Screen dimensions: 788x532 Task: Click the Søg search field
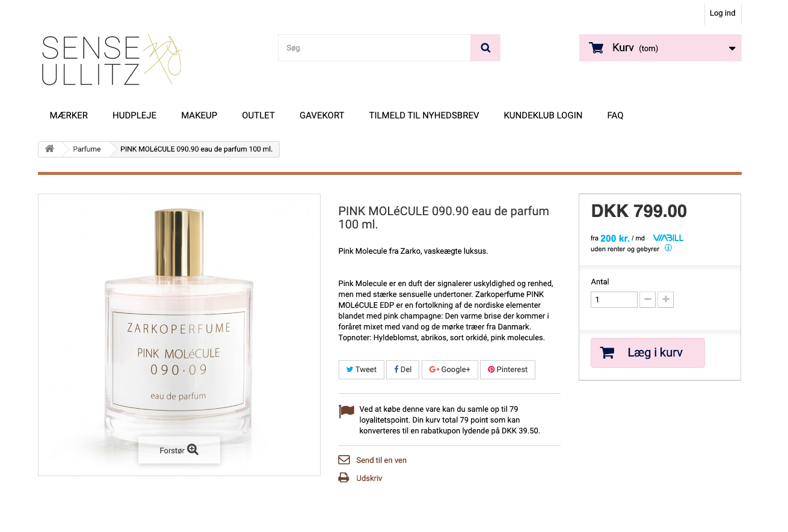(x=374, y=48)
